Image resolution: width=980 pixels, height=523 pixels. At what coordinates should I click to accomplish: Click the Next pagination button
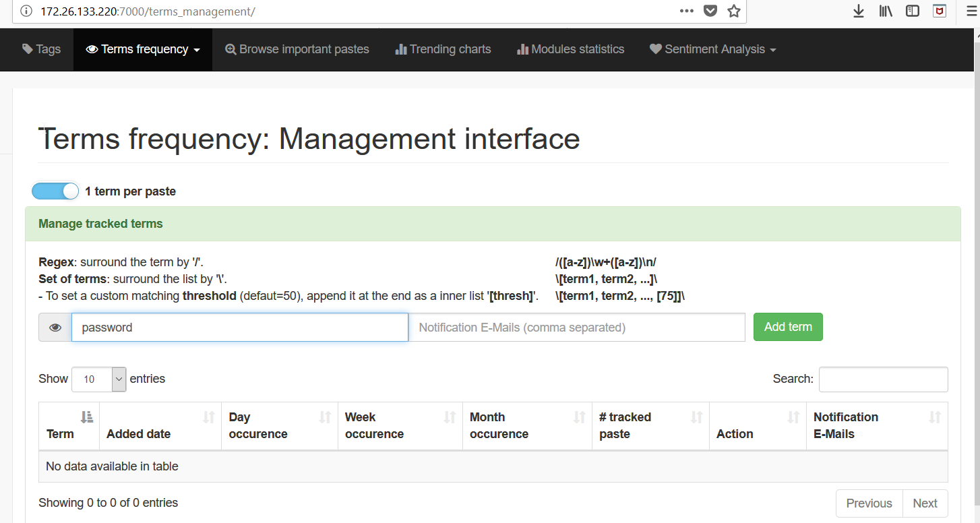924,503
